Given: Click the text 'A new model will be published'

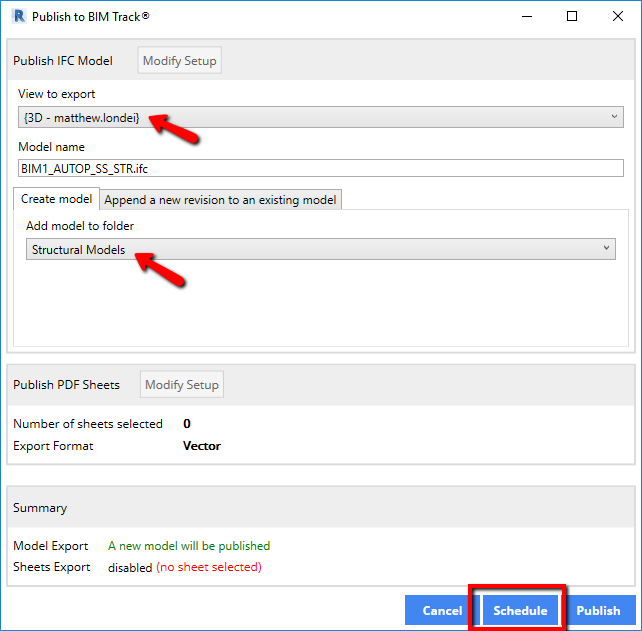Looking at the screenshot, I should [x=189, y=546].
